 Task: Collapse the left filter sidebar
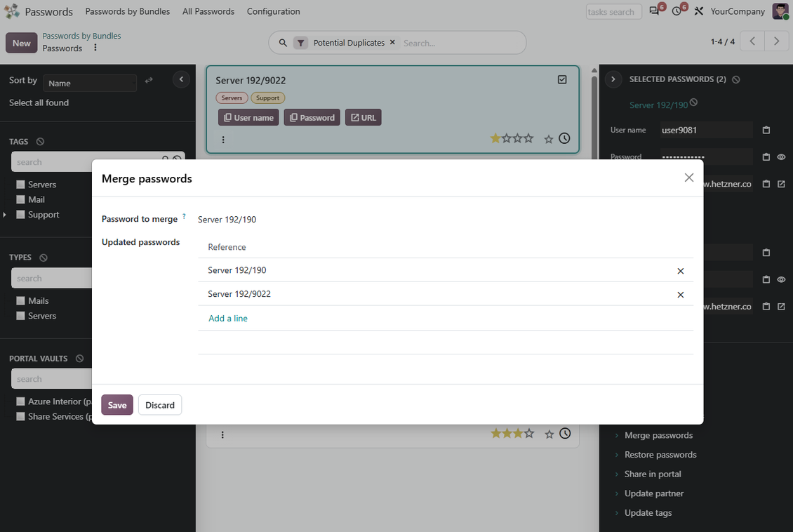(181, 79)
